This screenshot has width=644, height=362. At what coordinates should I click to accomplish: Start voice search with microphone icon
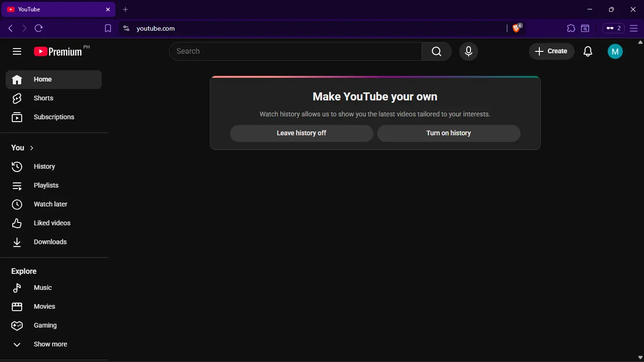point(469,51)
